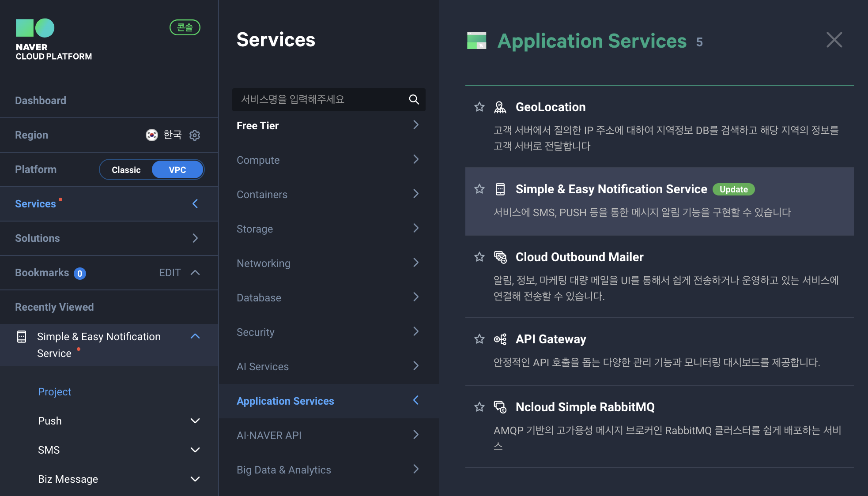Bookmark GeoLocation with its star
Image resolution: width=868 pixels, height=496 pixels.
(479, 107)
